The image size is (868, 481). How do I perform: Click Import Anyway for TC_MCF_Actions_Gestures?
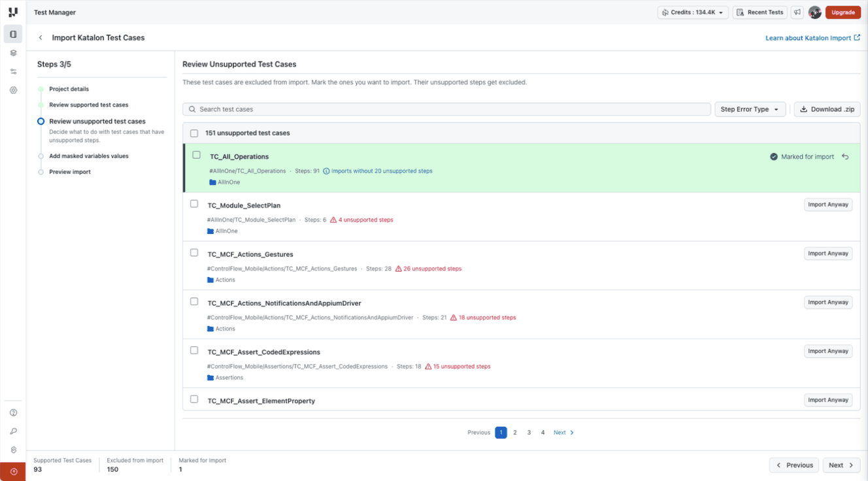pos(828,254)
